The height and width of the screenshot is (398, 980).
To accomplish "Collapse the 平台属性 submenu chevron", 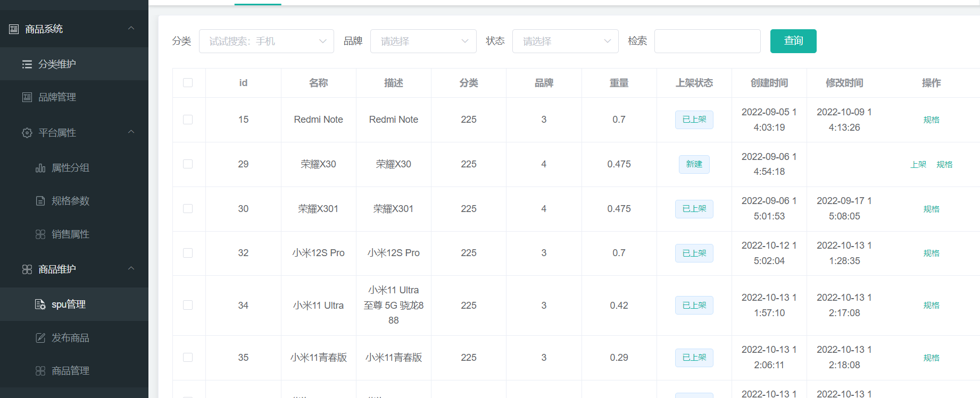I will [131, 132].
